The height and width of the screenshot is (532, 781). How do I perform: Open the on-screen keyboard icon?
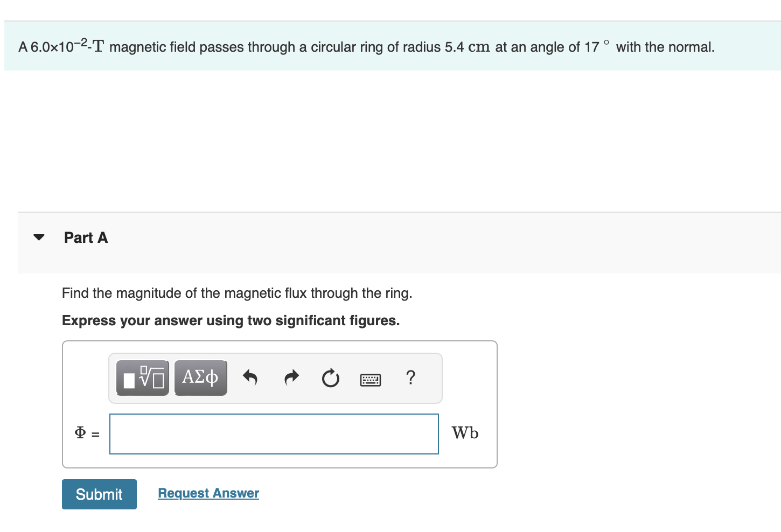371,379
